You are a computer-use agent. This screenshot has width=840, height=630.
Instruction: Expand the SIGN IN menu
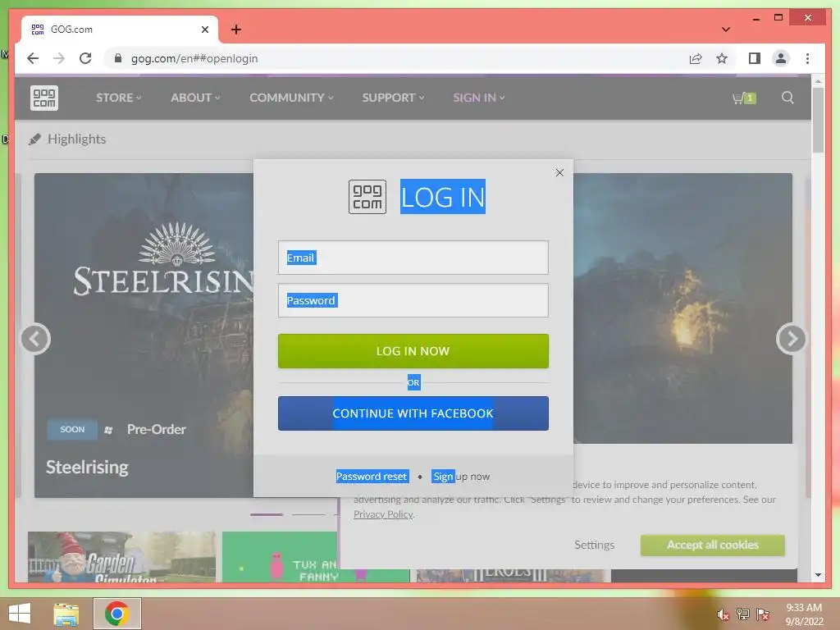click(479, 98)
